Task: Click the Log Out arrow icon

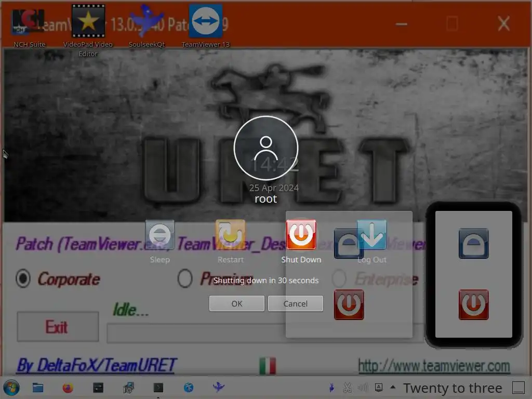Action: coord(372,235)
